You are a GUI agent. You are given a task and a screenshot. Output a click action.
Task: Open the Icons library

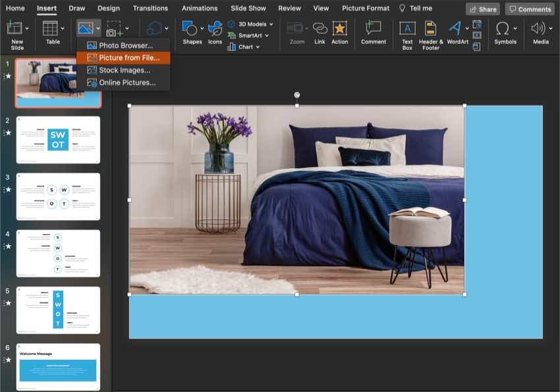click(215, 28)
